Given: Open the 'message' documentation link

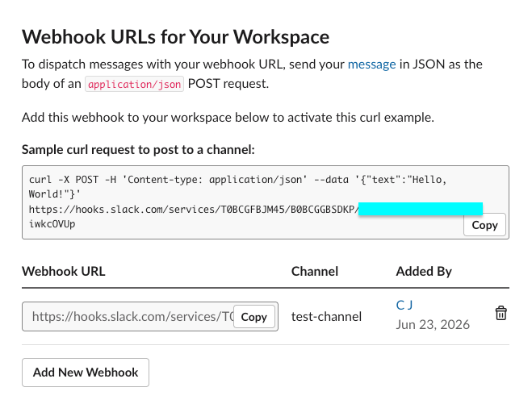Looking at the screenshot, I should click(x=372, y=64).
